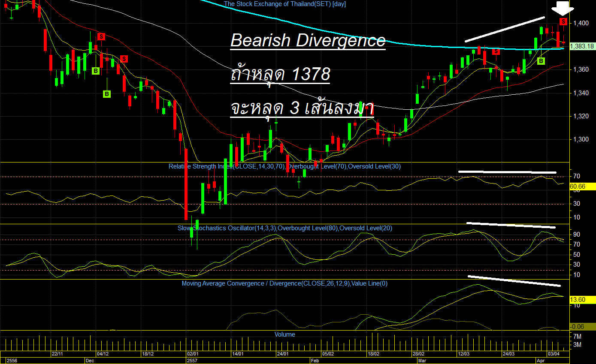The image size is (596, 364).
Task: Click the red S sell marker in April
Action: [563, 21]
